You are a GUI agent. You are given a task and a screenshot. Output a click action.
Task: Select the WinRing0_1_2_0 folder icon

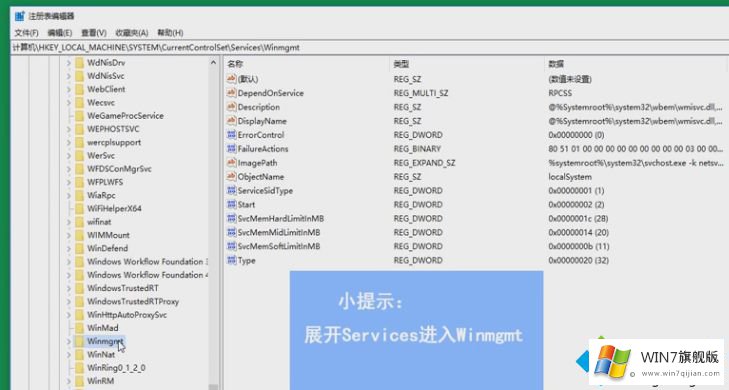click(80, 368)
